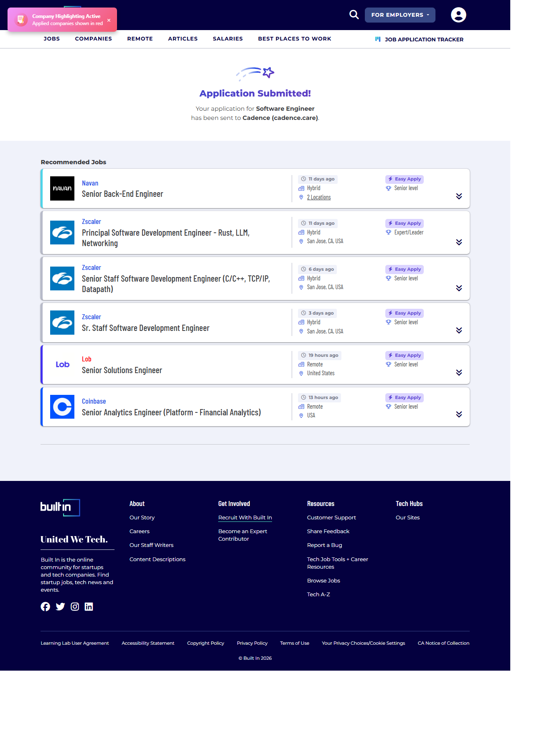This screenshot has width=560, height=745.
Task: Dismiss the Company Highlighting Active notification
Action: pos(109,20)
